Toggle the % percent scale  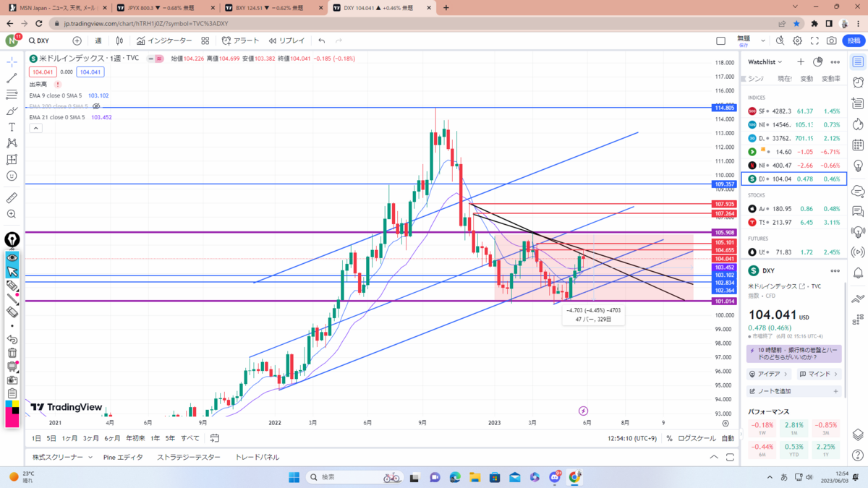point(669,438)
